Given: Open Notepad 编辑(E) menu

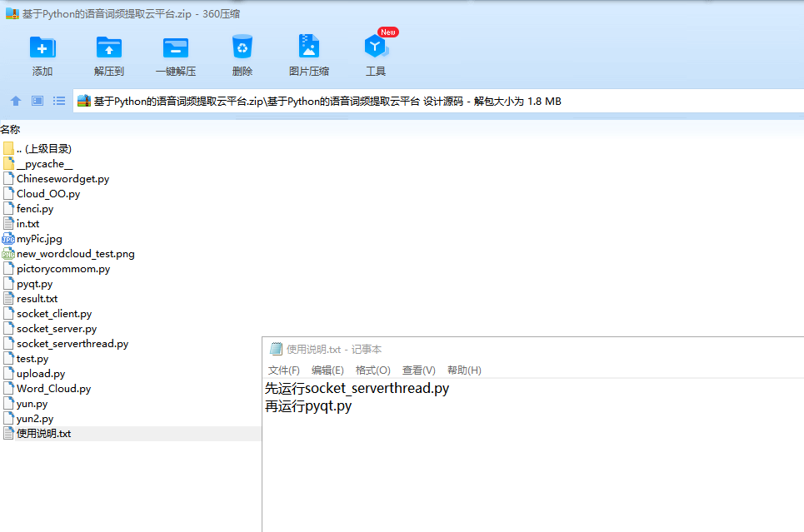Looking at the screenshot, I should 327,370.
